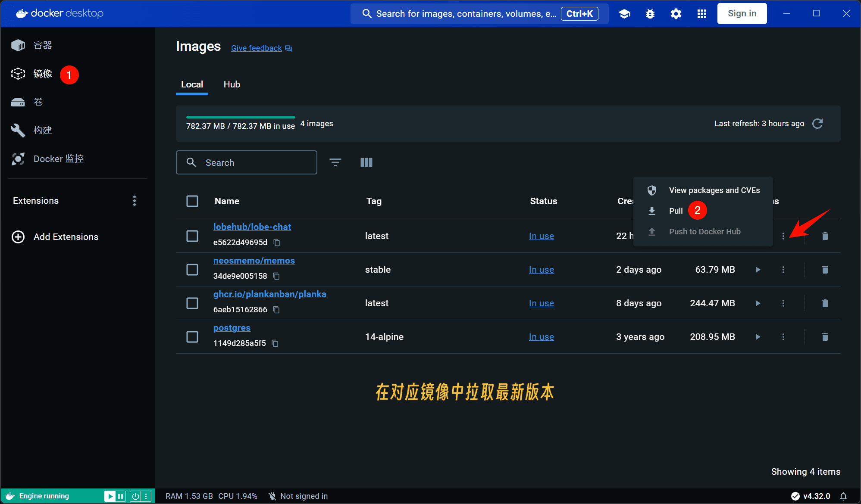Open Docker Desktop settings gear
This screenshot has width=861, height=504.
676,14
